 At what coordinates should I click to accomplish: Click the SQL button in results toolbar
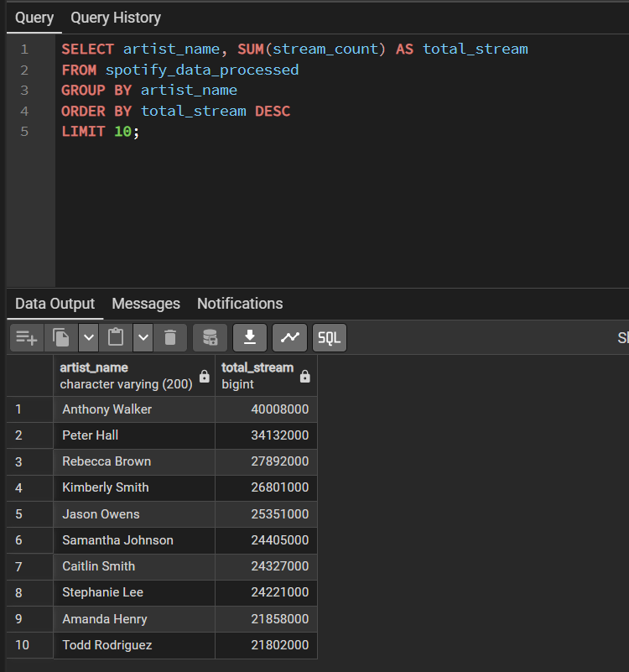[330, 338]
